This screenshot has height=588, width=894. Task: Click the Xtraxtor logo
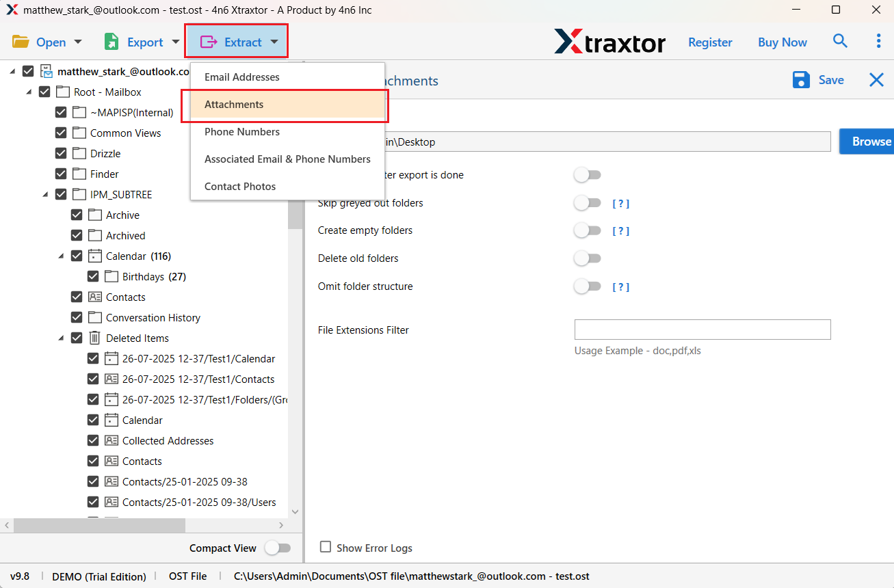[609, 42]
